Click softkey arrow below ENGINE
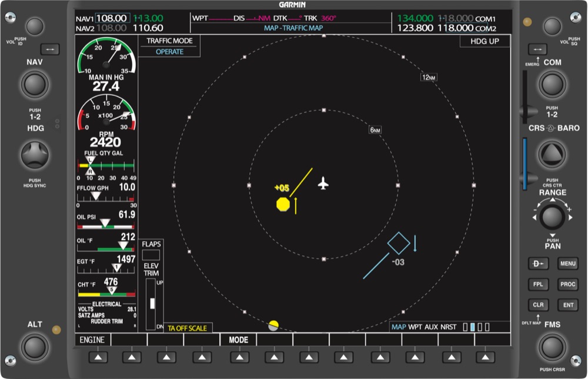 tap(98, 358)
